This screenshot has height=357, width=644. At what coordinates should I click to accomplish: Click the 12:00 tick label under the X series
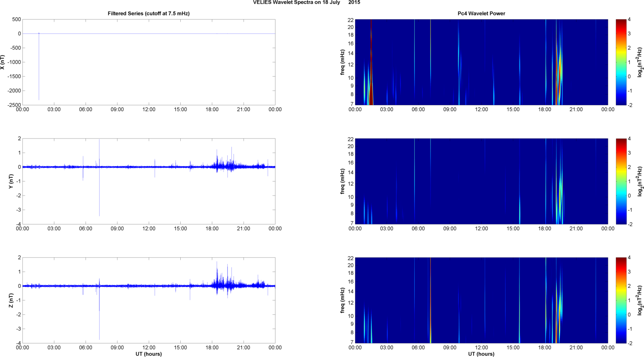[x=149, y=109]
